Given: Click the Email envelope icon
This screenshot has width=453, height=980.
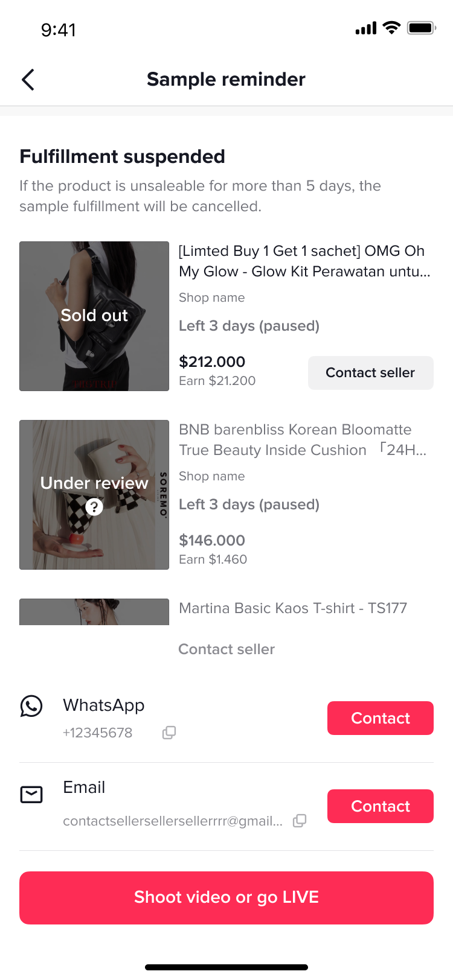Looking at the screenshot, I should [31, 795].
